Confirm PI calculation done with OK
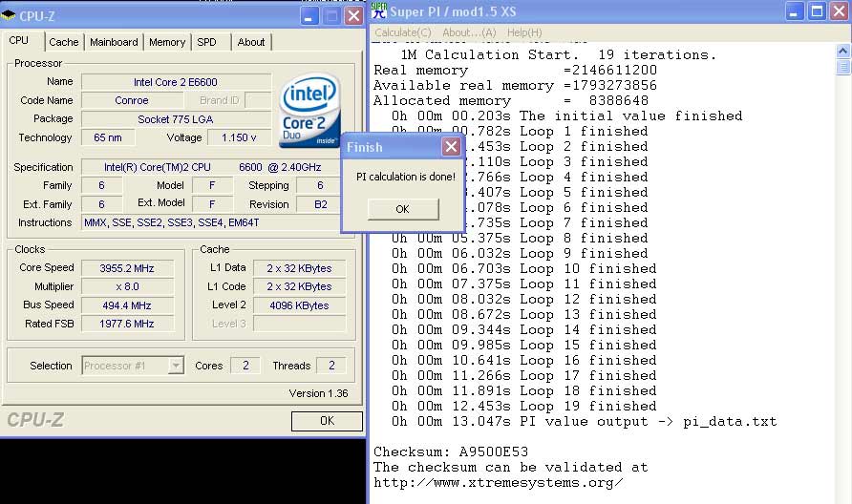 tap(403, 209)
